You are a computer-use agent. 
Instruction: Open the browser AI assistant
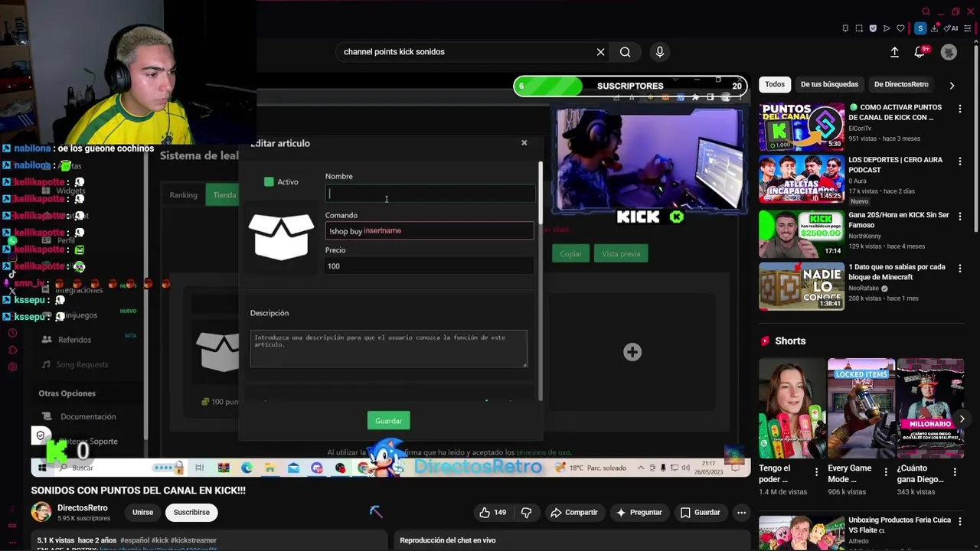point(952,28)
